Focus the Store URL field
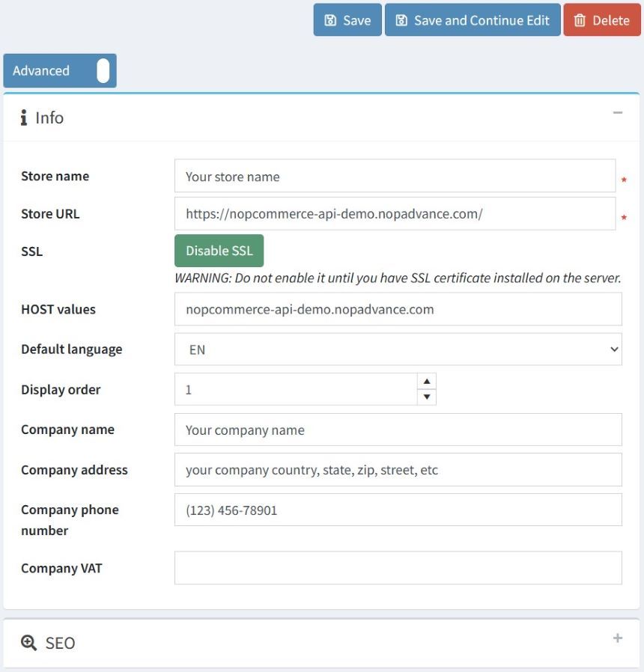Viewport: 644px width, 672px height. tap(395, 213)
